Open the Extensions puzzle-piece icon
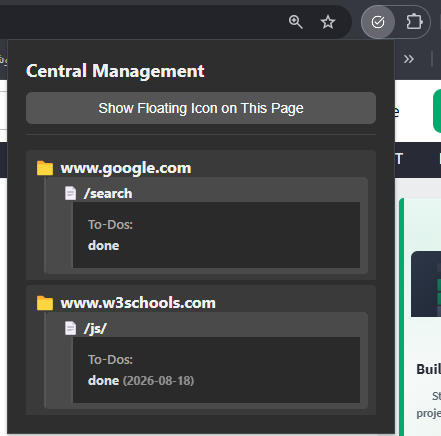The width and height of the screenshot is (441, 436). [414, 22]
